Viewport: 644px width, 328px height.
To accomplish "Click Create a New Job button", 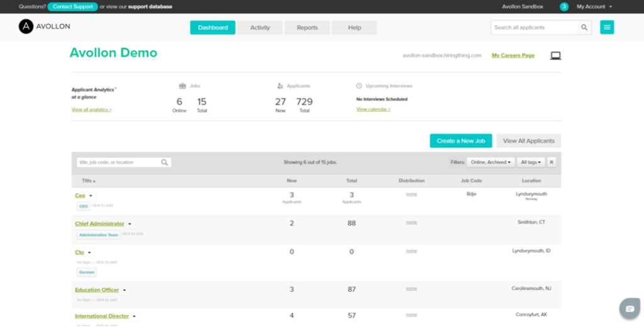I will pos(460,141).
